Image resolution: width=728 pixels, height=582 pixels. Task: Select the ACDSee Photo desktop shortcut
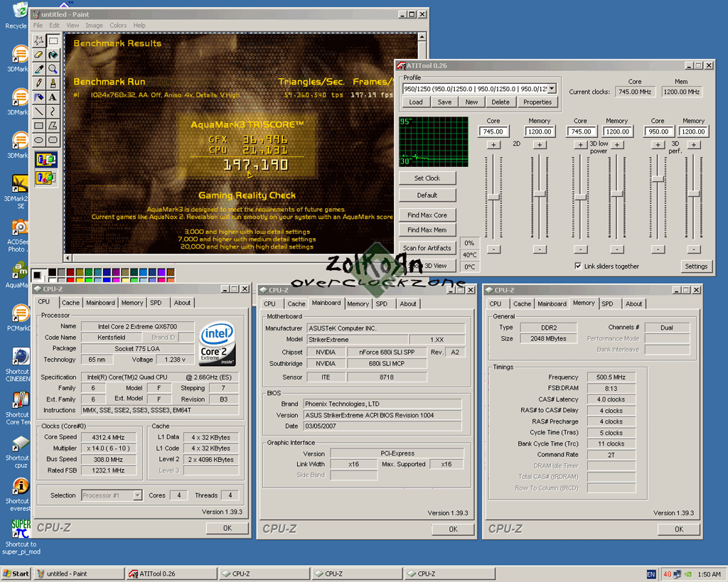pos(18,236)
